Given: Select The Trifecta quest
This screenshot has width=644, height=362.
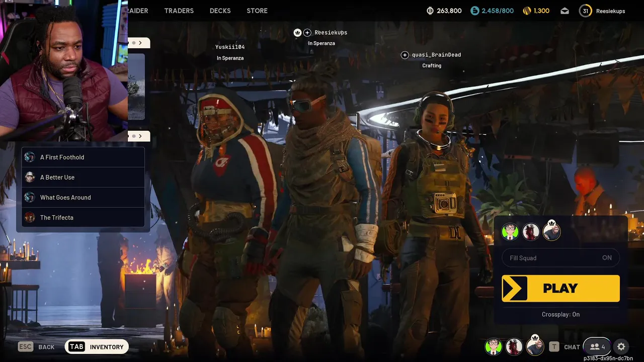Looking at the screenshot, I should 84,217.
